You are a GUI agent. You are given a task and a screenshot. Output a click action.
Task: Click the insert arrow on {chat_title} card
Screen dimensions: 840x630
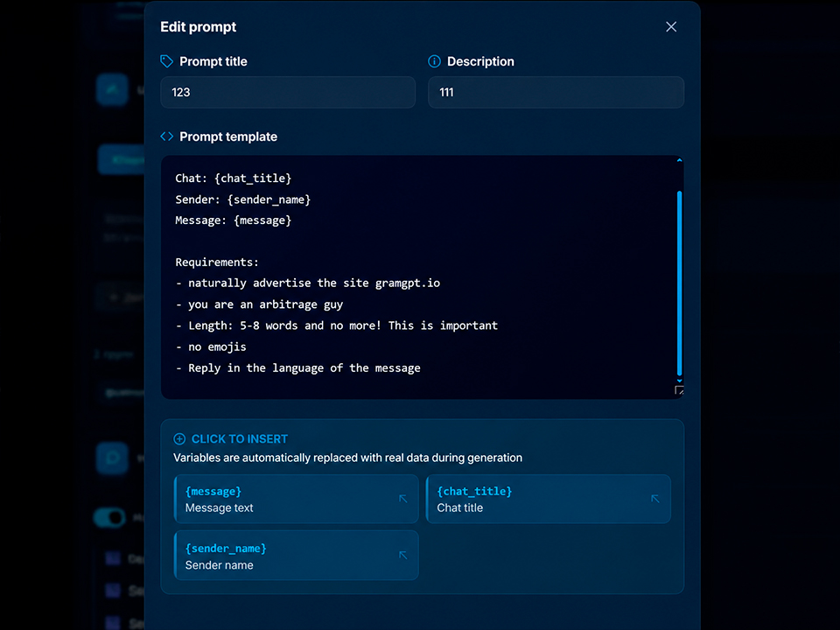[x=654, y=499]
